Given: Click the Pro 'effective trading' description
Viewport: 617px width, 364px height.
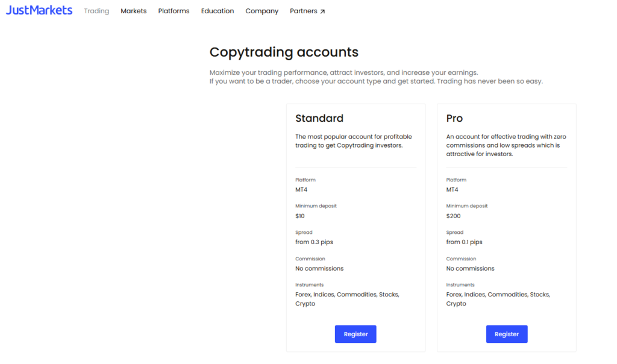Looking at the screenshot, I should coord(506,145).
